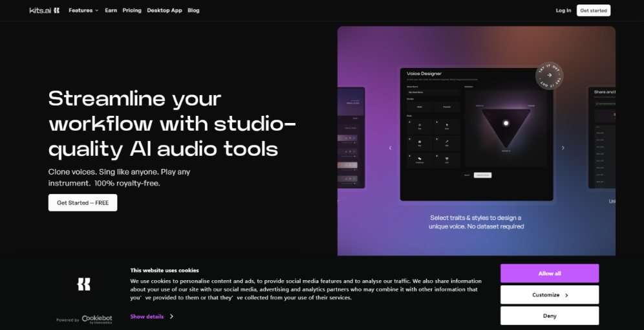Viewport: 644px width, 330px height.
Task: Expand the Features dropdown menu
Action: click(83, 10)
